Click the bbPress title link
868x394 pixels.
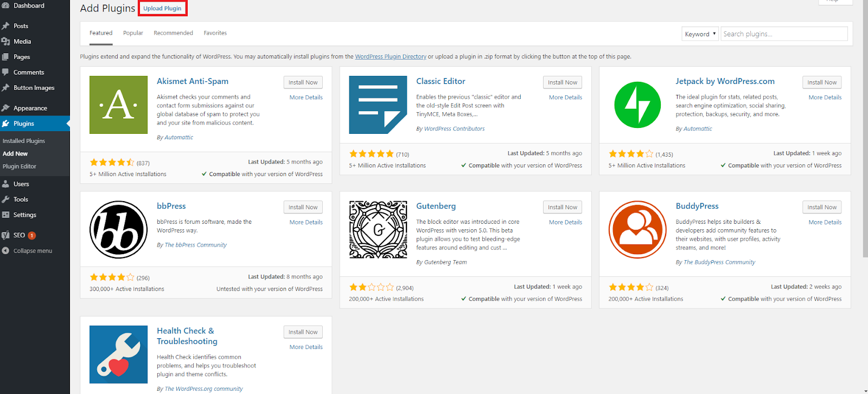click(x=171, y=206)
